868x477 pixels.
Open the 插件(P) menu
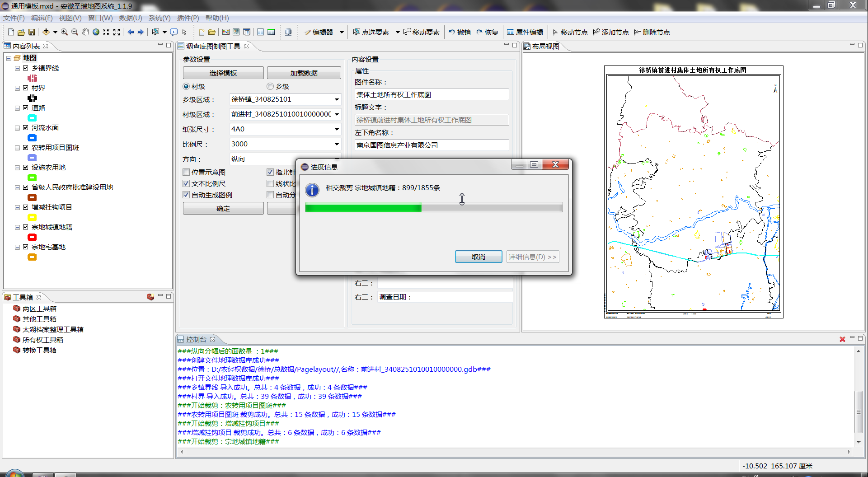click(x=188, y=18)
